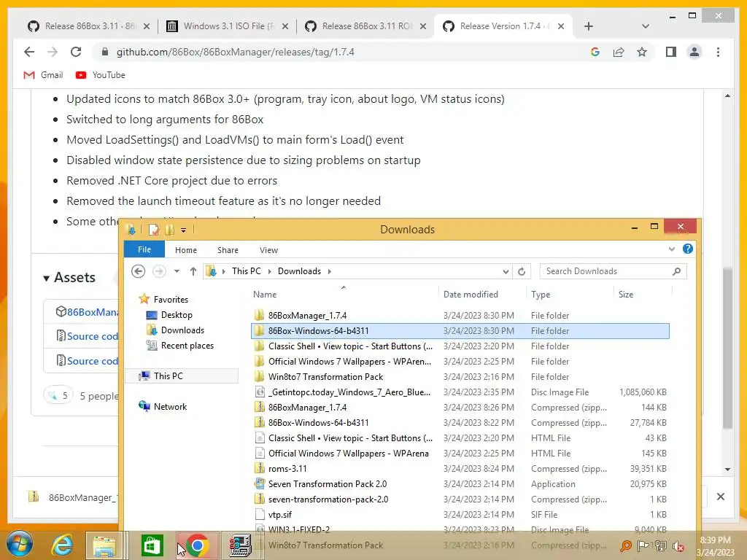Open the Google search icon in the address bar

click(595, 52)
